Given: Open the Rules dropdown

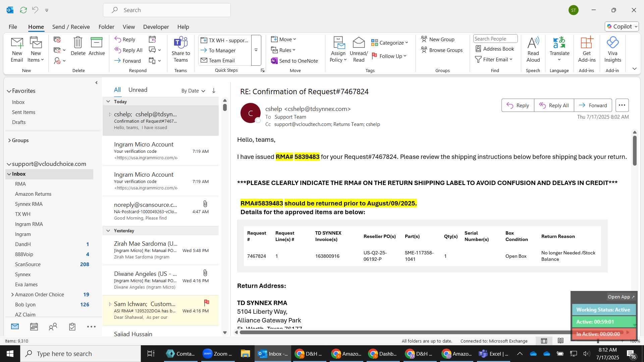Looking at the screenshot, I should (283, 50).
